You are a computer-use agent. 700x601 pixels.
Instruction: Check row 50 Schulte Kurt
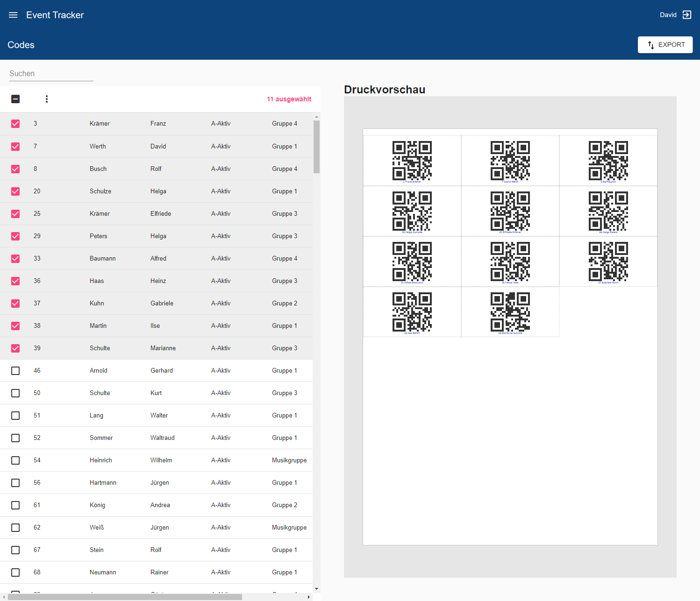(x=15, y=393)
